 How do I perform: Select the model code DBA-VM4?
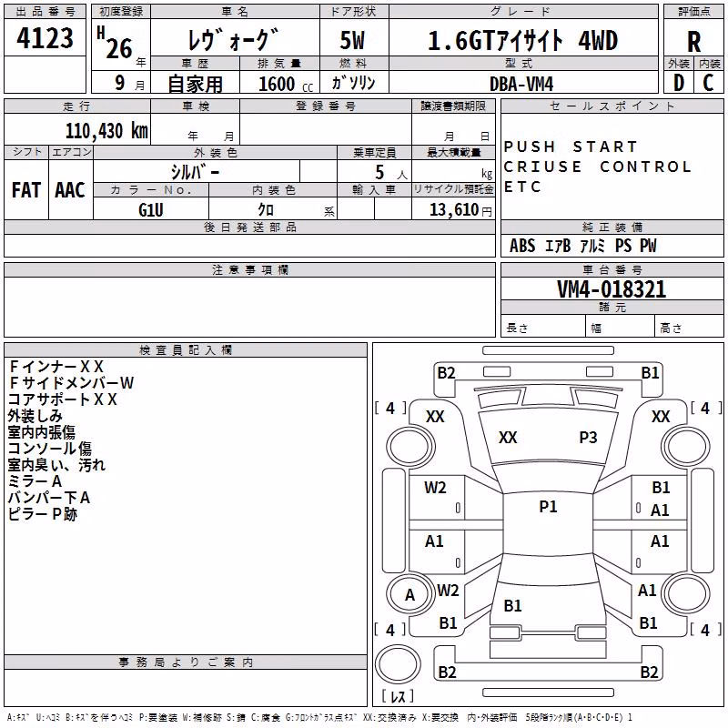point(521,84)
